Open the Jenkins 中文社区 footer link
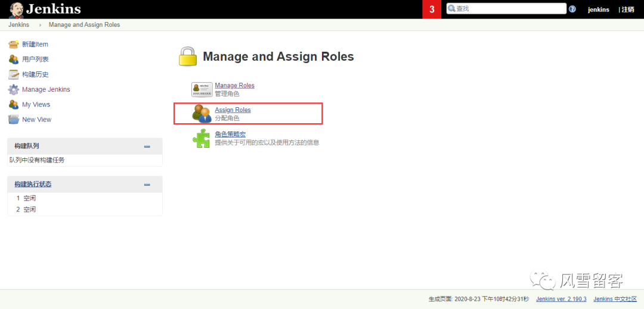Image resolution: width=644 pixels, height=309 pixels. [615, 299]
